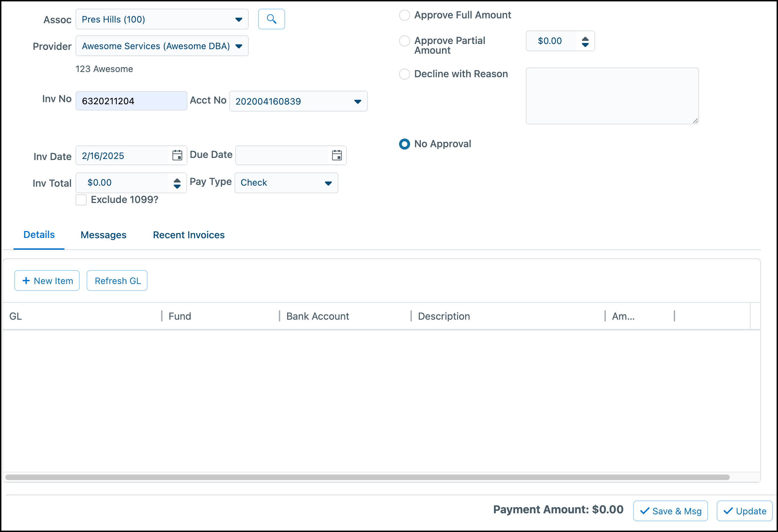Select Decline with Reason
Viewport: 778px width, 532px height.
pyautogui.click(x=404, y=74)
